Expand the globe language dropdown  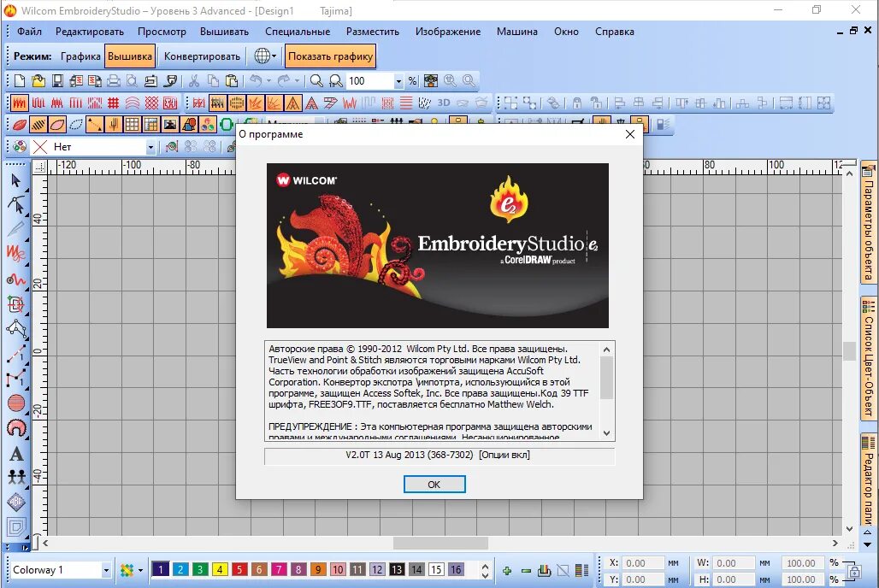[274, 56]
